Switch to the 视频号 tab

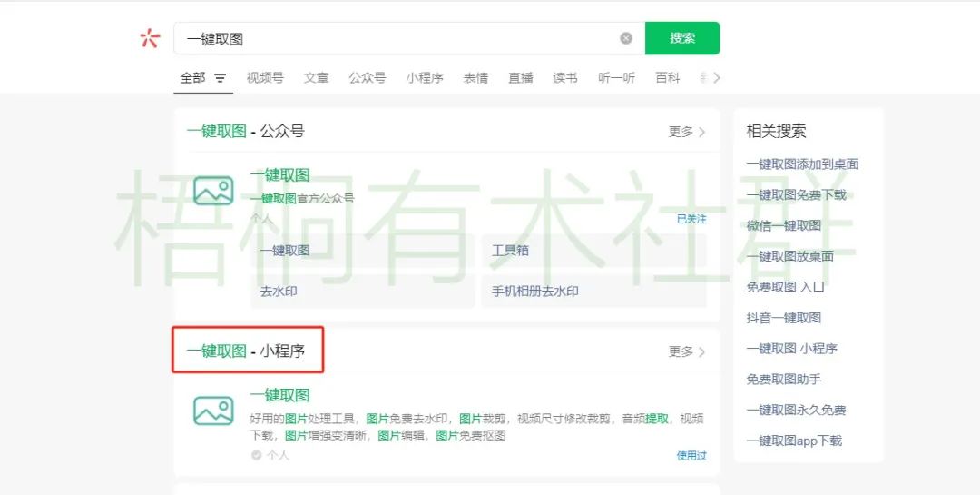tap(264, 78)
